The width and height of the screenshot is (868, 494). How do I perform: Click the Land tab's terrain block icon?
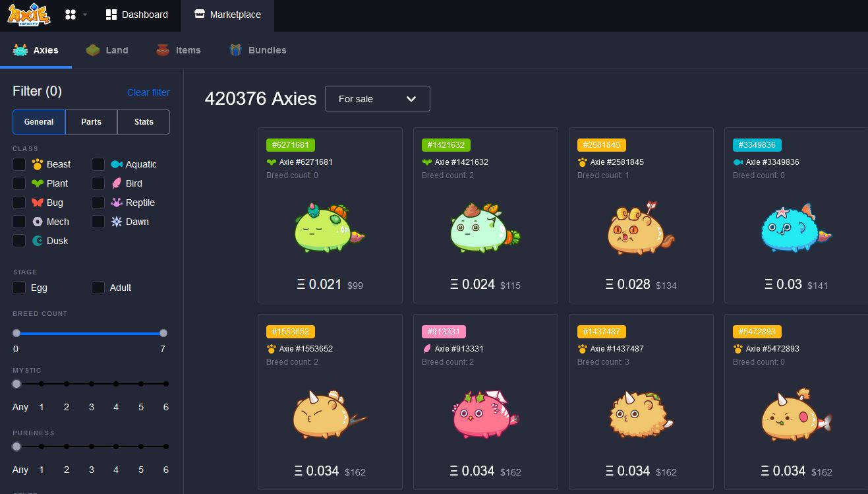[93, 50]
